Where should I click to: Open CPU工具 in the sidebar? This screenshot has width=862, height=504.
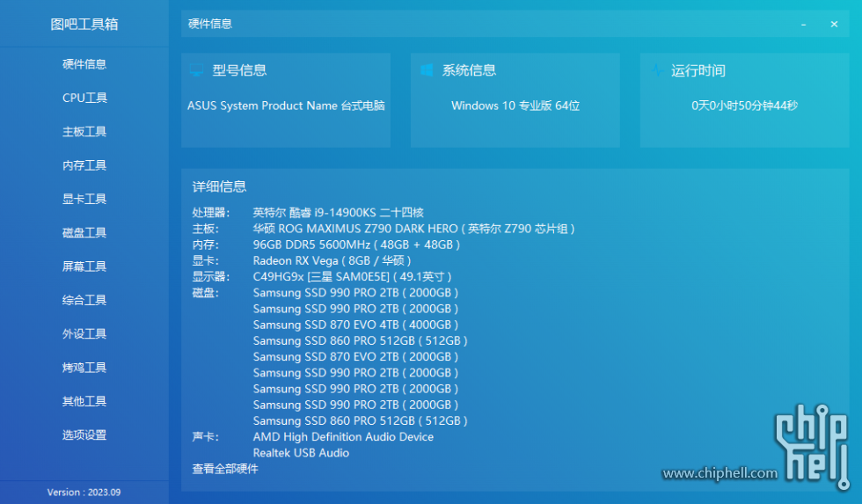84,98
